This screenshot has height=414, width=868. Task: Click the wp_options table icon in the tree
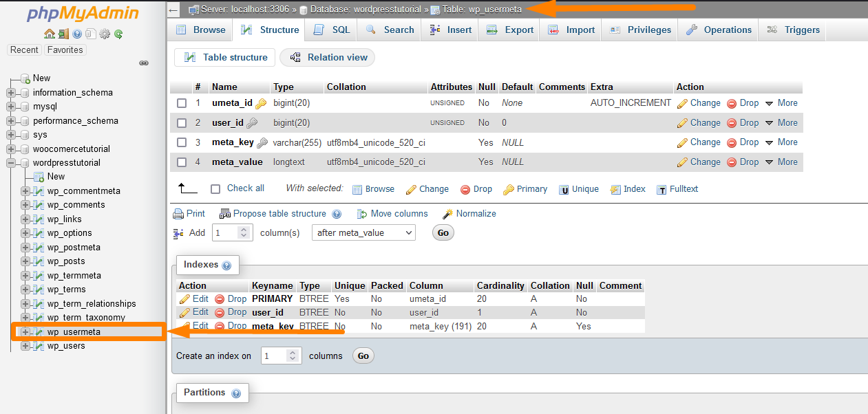[x=39, y=233]
